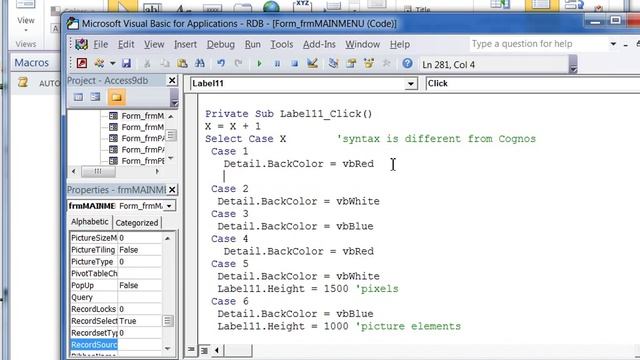Click the Macros header in Access window
640x360 pixels.
pos(31,62)
